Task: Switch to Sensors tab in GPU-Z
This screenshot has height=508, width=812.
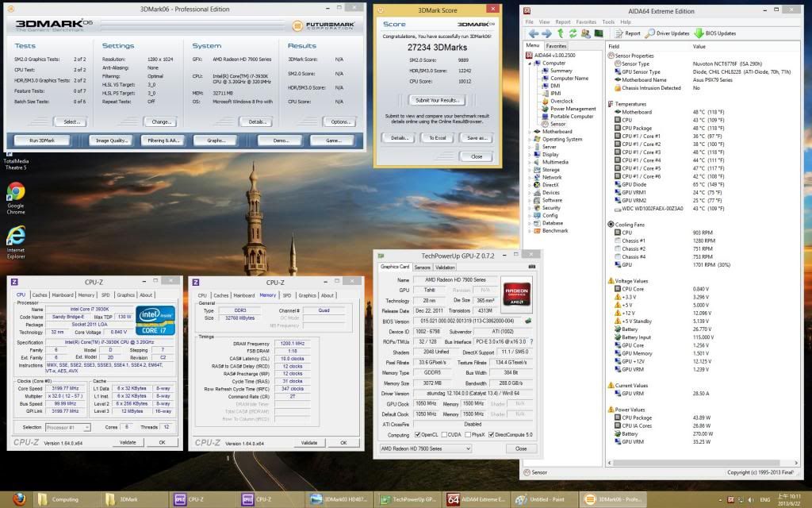Action: click(x=423, y=267)
